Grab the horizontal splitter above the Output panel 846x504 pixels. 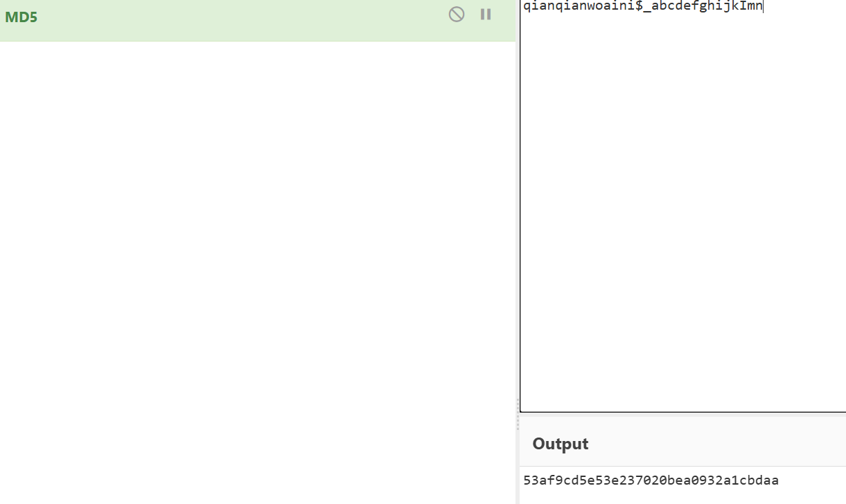682,414
